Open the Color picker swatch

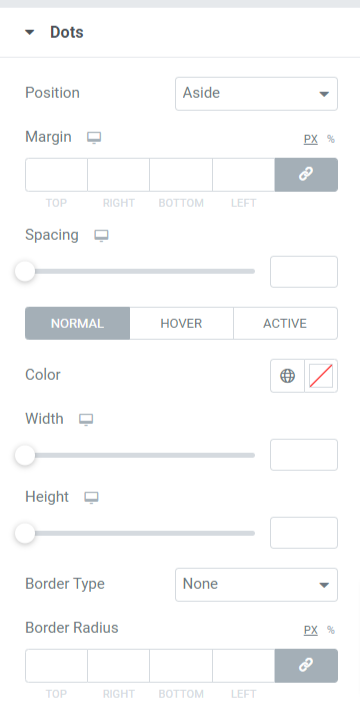[x=321, y=376]
